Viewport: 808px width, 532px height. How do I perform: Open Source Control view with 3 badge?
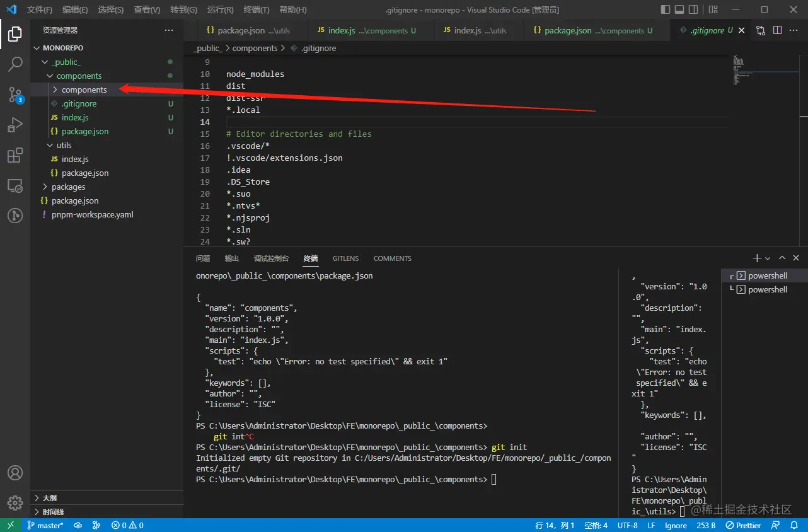point(15,95)
